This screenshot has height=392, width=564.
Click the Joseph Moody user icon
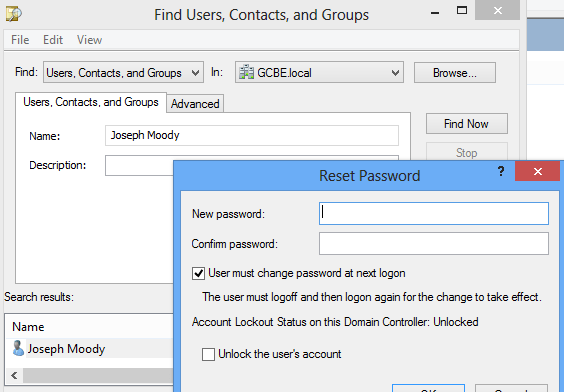click(18, 348)
